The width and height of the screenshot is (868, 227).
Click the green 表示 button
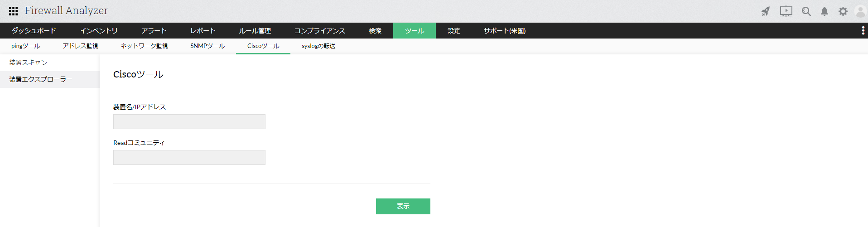[403, 206]
